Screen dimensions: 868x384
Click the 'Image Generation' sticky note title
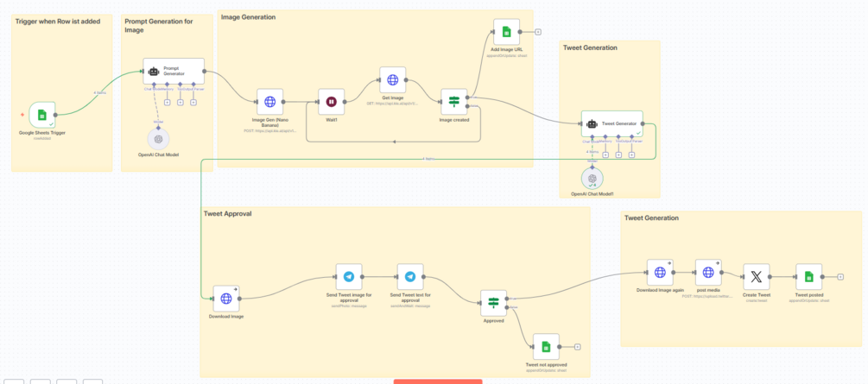click(248, 17)
